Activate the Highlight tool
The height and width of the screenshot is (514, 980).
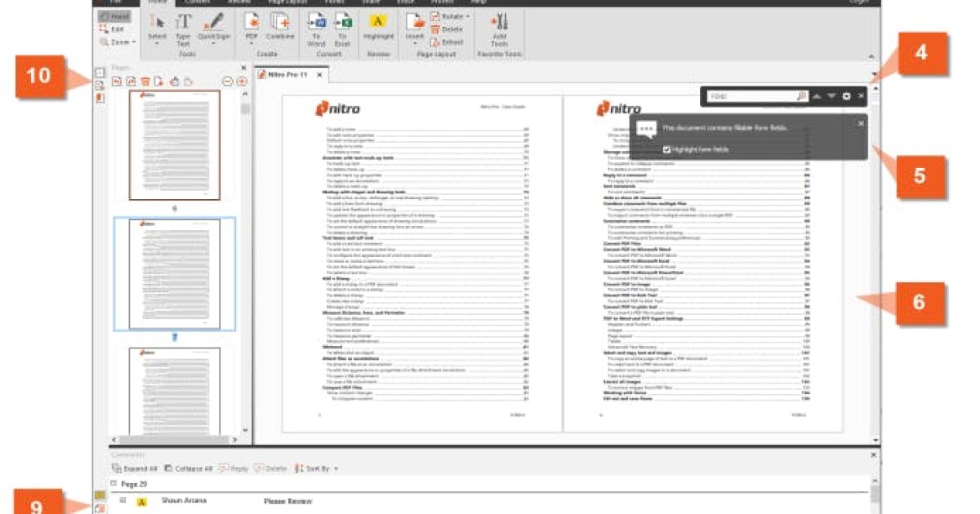378,27
